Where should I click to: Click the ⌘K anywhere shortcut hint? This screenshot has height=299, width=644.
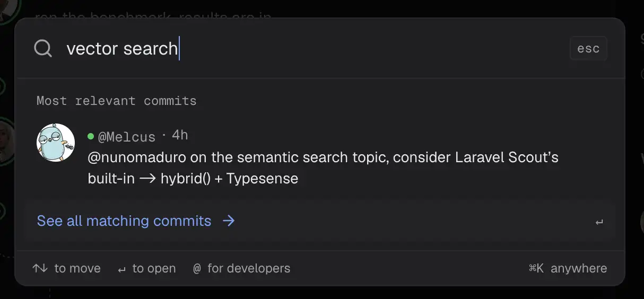click(x=568, y=268)
